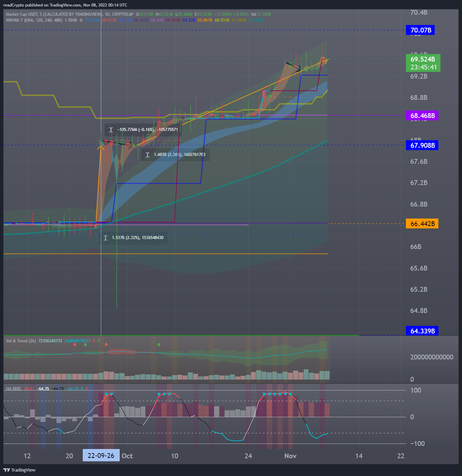
Task: Click the Oct label on time axis
Action: pos(127,456)
